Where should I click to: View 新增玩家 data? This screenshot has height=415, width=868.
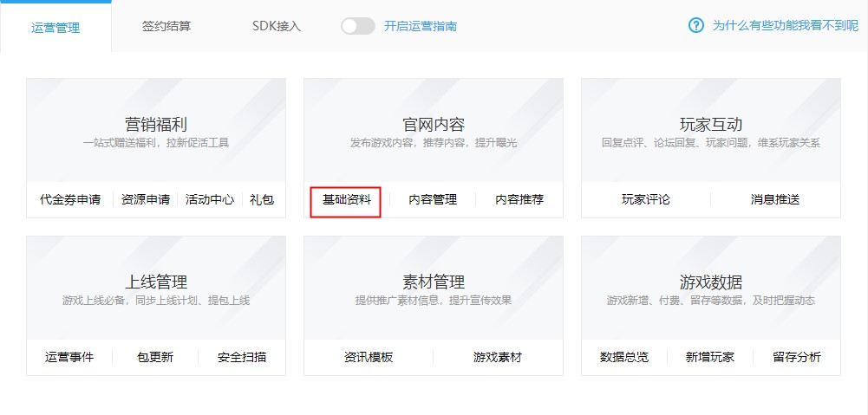[709, 358]
